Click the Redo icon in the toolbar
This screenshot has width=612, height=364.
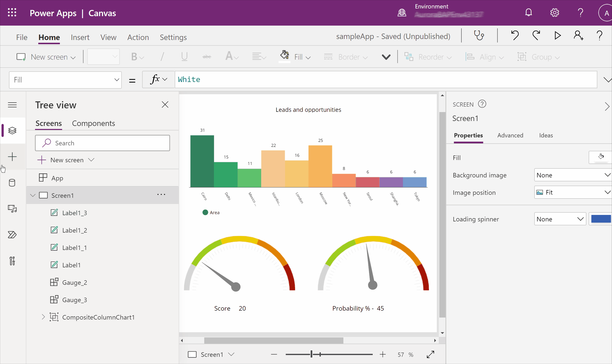(x=536, y=36)
